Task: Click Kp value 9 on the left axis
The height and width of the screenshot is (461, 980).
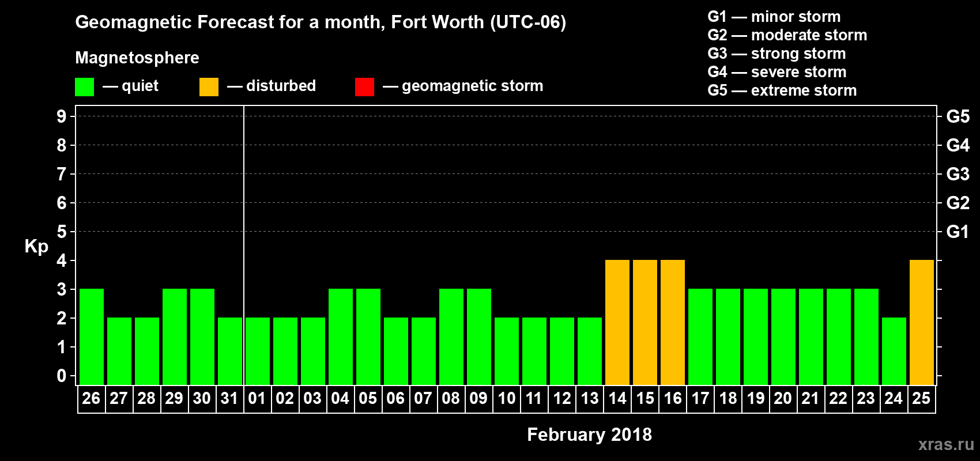Action: tap(62, 116)
